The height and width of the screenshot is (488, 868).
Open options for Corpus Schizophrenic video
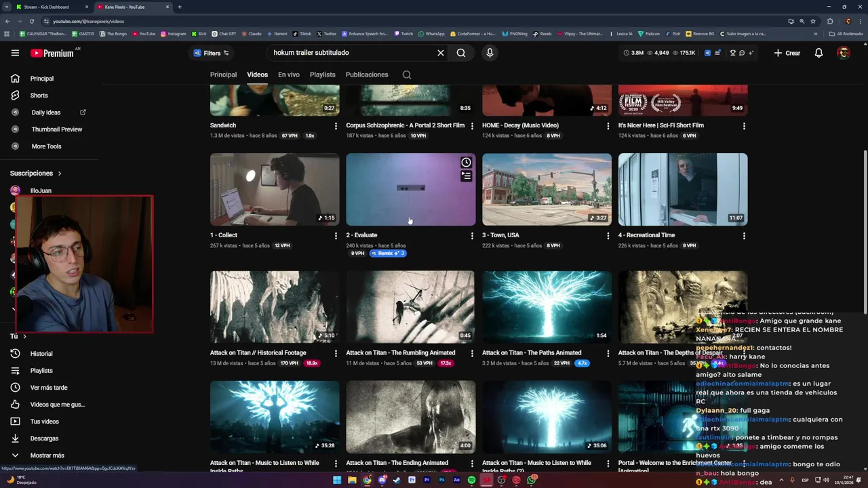click(x=472, y=126)
